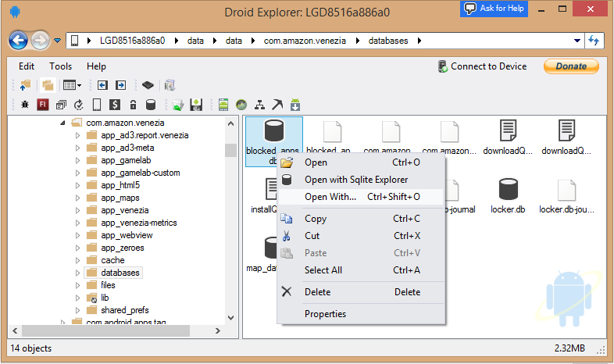The width and height of the screenshot is (614, 364).
Task: Open the Edit menu
Action: 27,66
